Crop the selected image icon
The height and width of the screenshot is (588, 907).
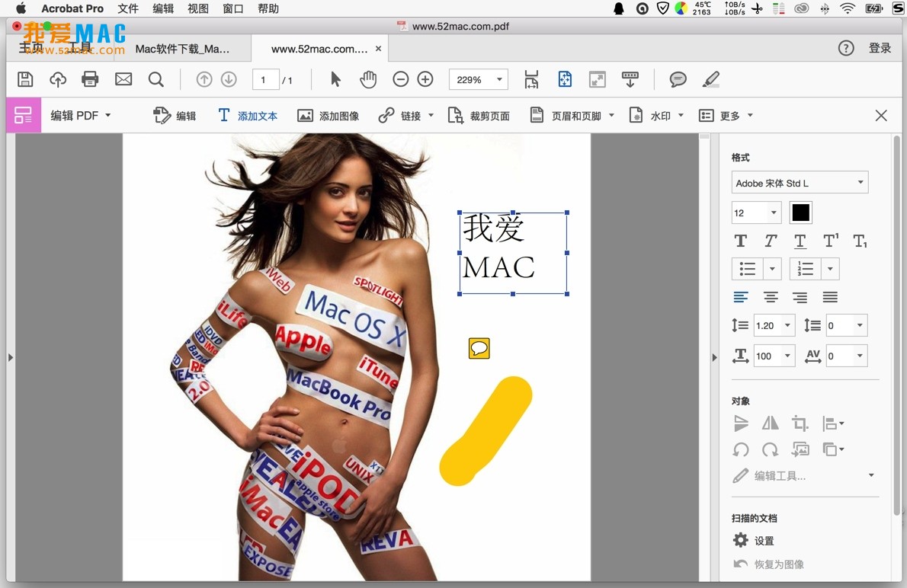800,423
